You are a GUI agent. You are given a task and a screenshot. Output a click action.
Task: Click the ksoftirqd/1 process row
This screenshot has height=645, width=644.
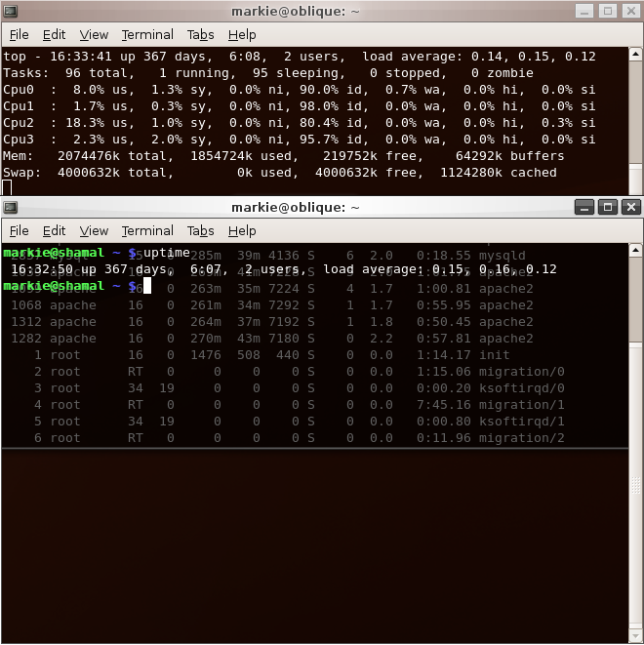tap(299, 422)
